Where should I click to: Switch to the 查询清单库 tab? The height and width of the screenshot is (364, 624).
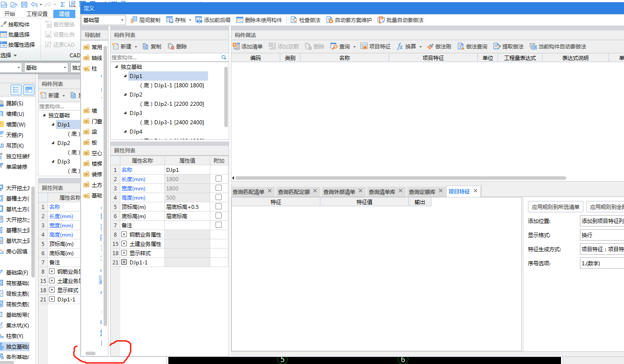(x=382, y=192)
